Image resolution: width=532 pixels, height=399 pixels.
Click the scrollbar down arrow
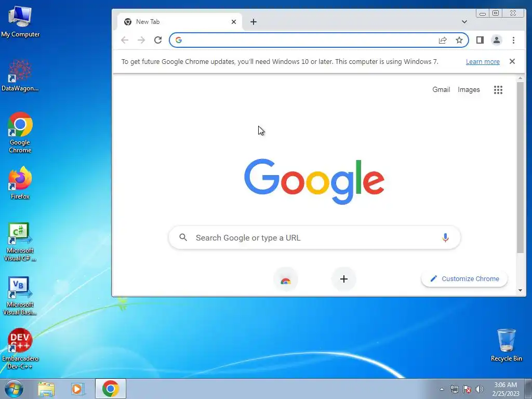pos(520,290)
